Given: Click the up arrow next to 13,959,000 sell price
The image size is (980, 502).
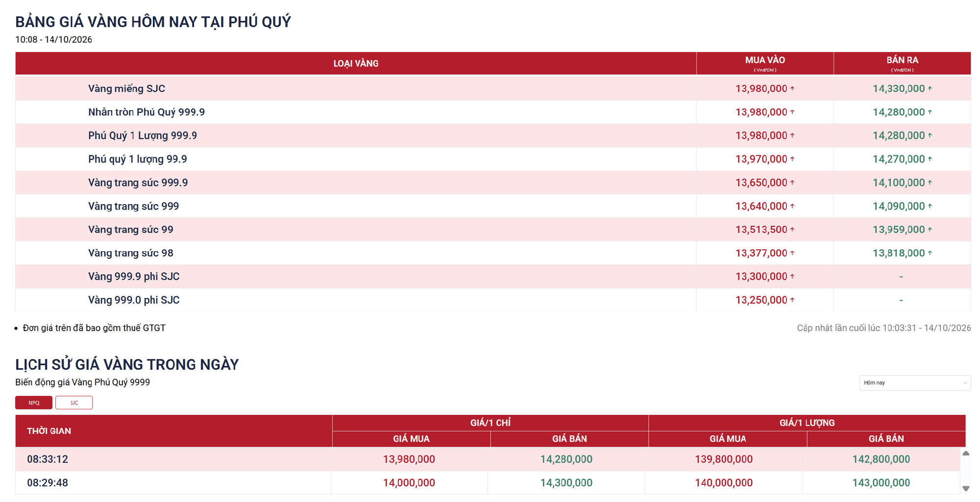Looking at the screenshot, I should (x=930, y=230).
